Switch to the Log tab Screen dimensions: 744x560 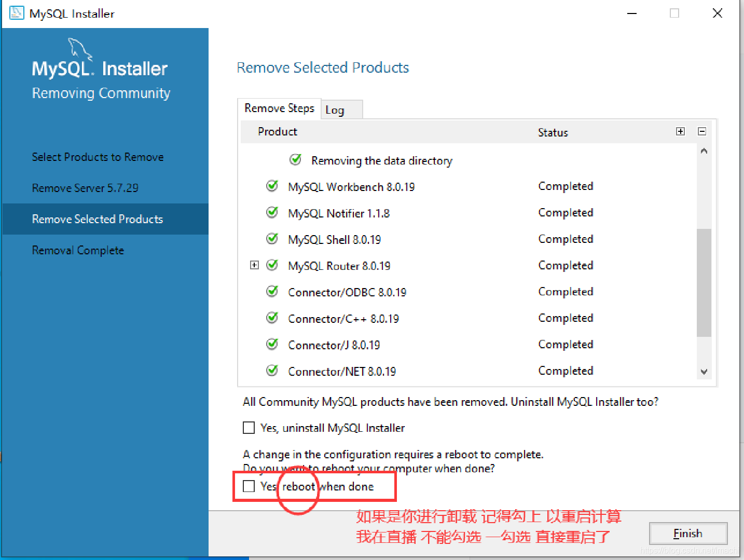click(334, 110)
